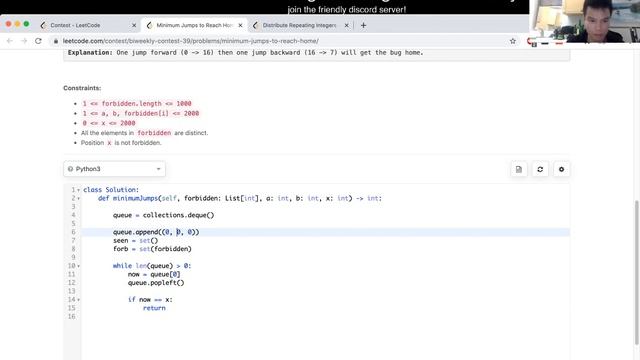The image size is (640, 360).
Task: Switch to the Distribute Repeating Integers tab
Action: (x=300, y=25)
